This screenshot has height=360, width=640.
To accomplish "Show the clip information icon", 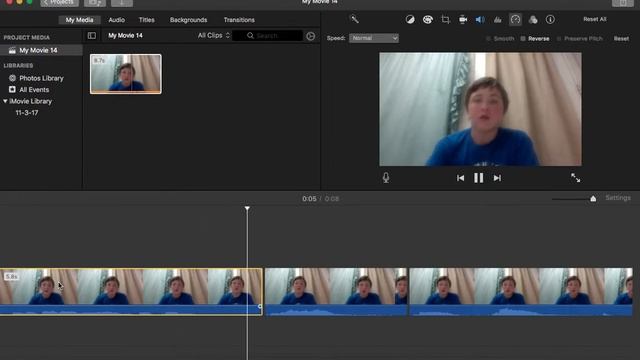I will pos(550,19).
